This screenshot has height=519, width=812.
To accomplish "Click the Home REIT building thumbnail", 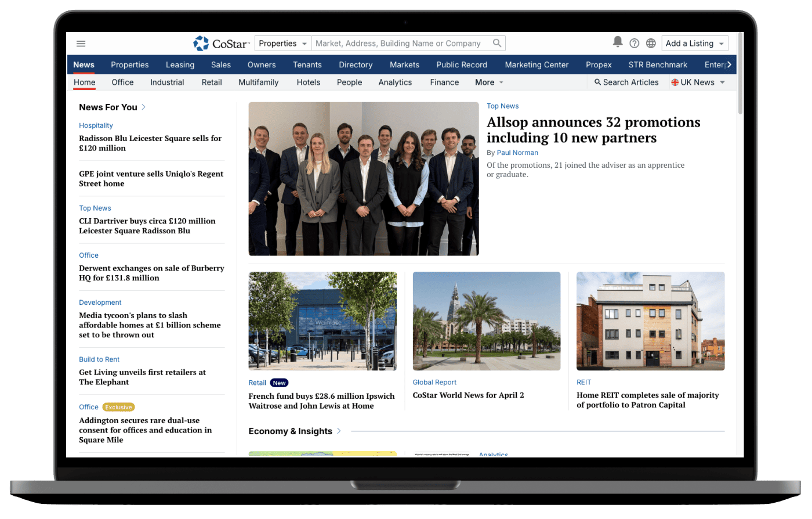I will tap(650, 320).
